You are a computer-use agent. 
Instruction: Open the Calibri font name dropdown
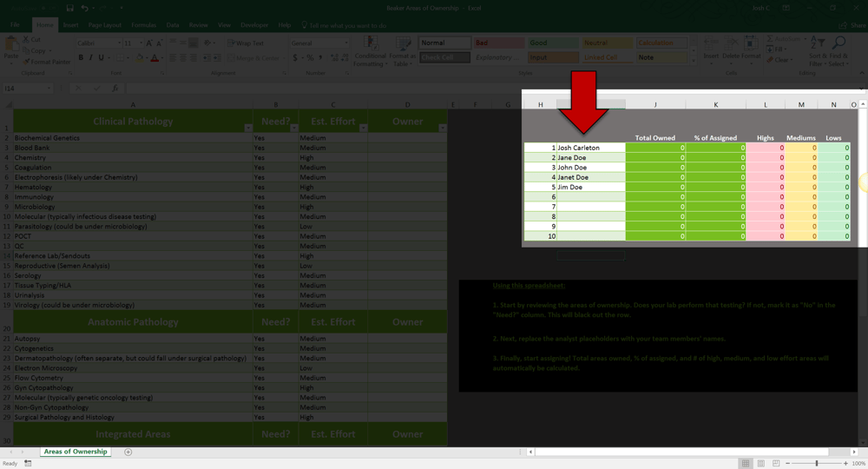[119, 43]
